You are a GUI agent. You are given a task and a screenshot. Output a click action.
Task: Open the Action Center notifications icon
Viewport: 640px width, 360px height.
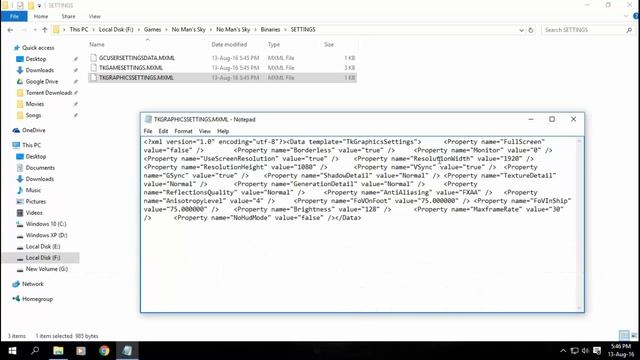pyautogui.click(x=597, y=351)
